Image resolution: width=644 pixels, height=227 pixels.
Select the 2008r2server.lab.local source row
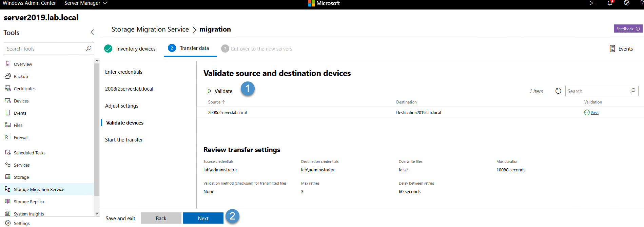pyautogui.click(x=420, y=112)
